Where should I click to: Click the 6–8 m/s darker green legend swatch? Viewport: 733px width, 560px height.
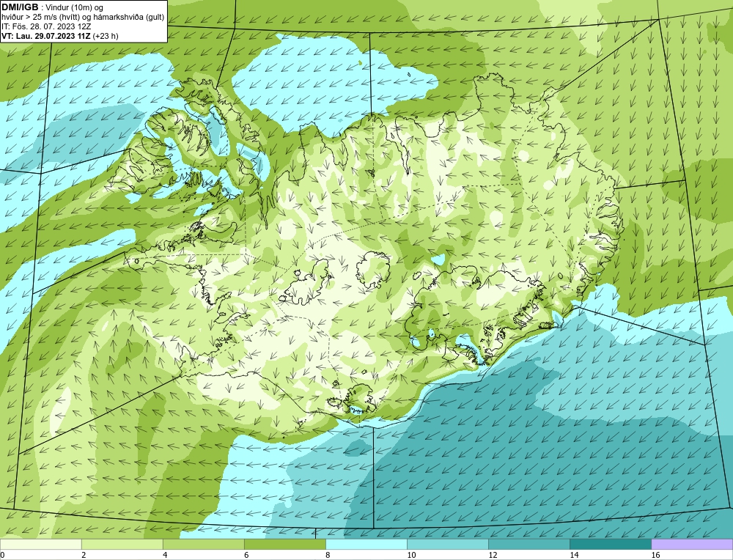[x=284, y=544]
